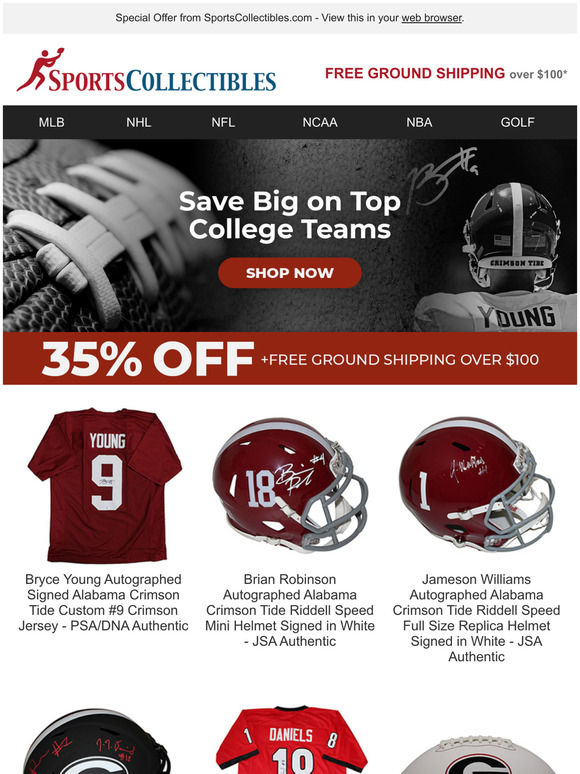Screen dimensions: 580x774
Task: Open the web browser link
Action: click(431, 18)
